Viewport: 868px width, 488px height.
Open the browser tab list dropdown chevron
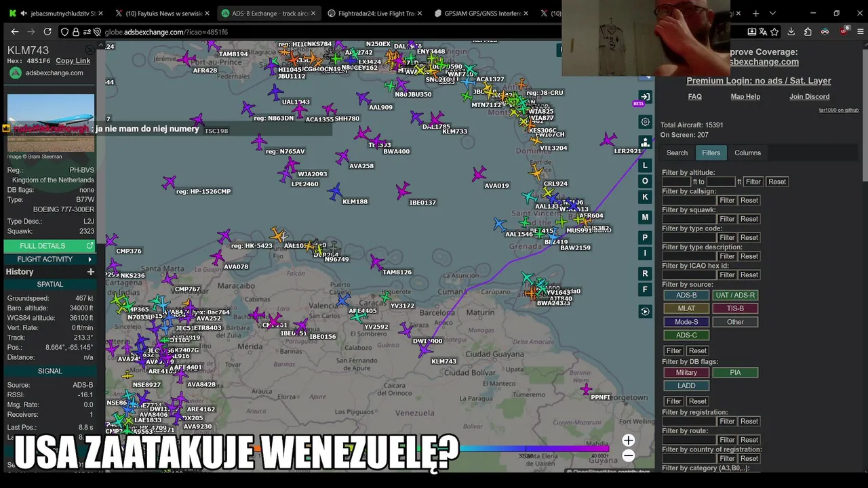pos(772,13)
